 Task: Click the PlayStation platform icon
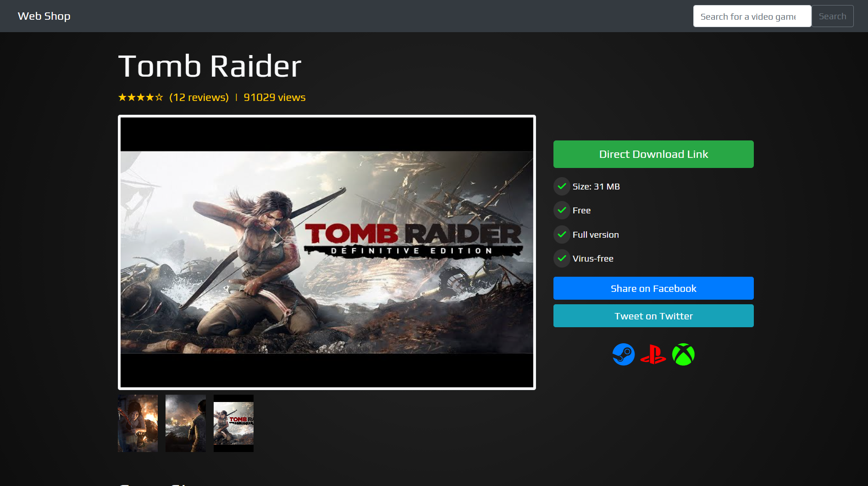click(x=653, y=355)
